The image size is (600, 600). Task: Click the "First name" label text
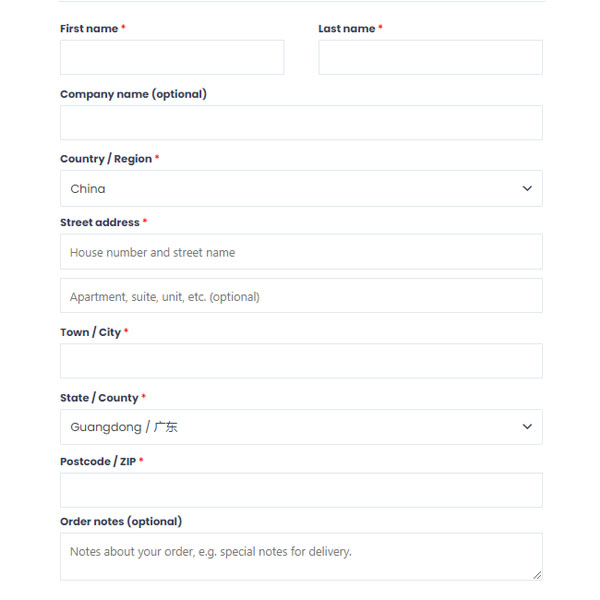click(89, 29)
